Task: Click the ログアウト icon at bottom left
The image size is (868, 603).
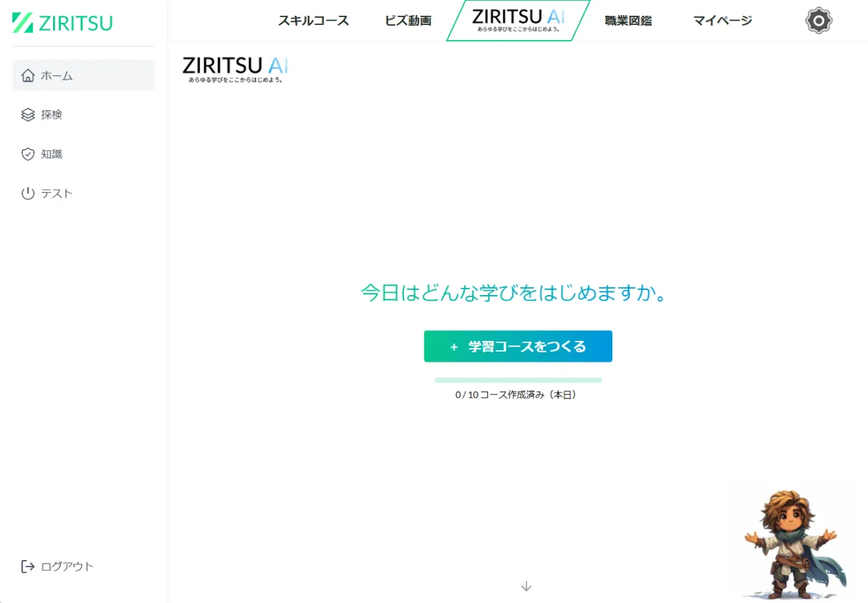Action: click(26, 566)
